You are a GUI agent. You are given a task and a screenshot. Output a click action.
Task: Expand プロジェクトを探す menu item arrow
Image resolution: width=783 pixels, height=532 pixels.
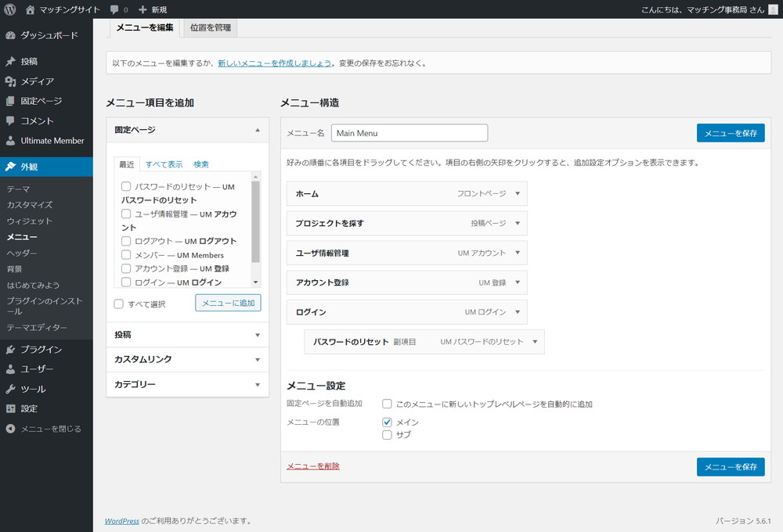518,223
